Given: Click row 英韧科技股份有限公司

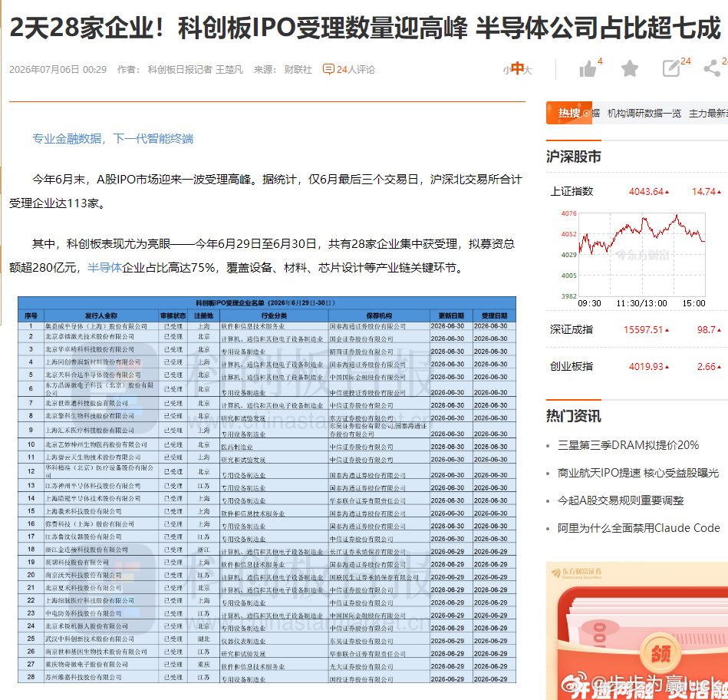Looking at the screenshot, I should [266, 563].
